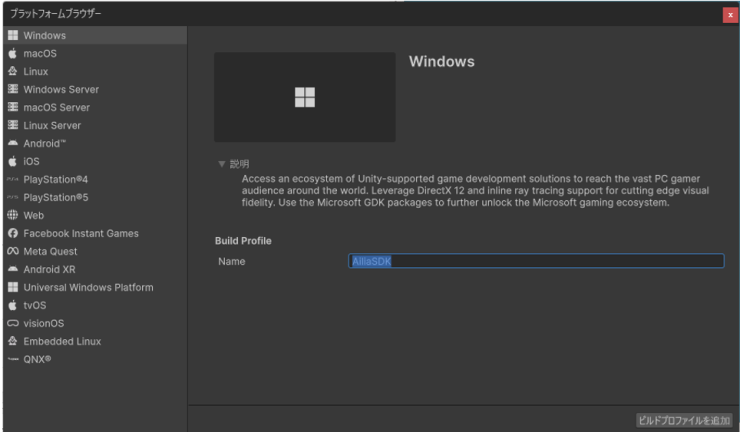Click the Web globe icon
Screen dimensions: 740x432
pyautogui.click(x=12, y=216)
